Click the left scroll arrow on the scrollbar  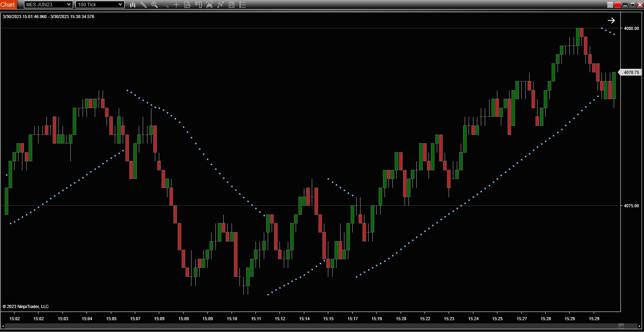tap(3, 326)
